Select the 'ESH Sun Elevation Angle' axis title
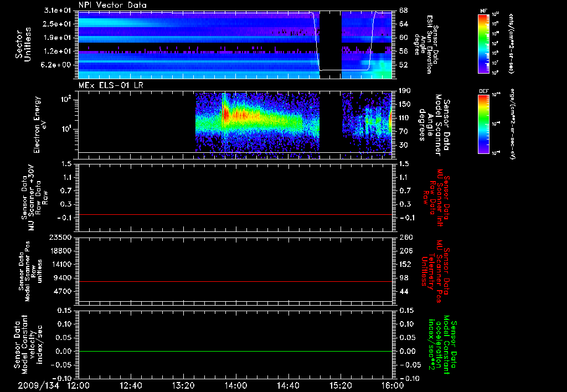 point(426,44)
